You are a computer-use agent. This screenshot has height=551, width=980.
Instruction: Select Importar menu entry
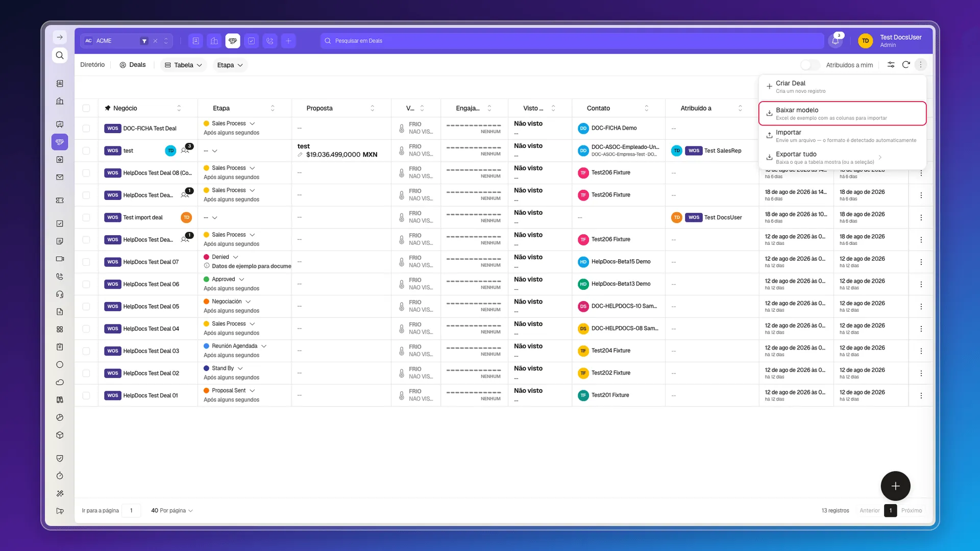(x=842, y=136)
